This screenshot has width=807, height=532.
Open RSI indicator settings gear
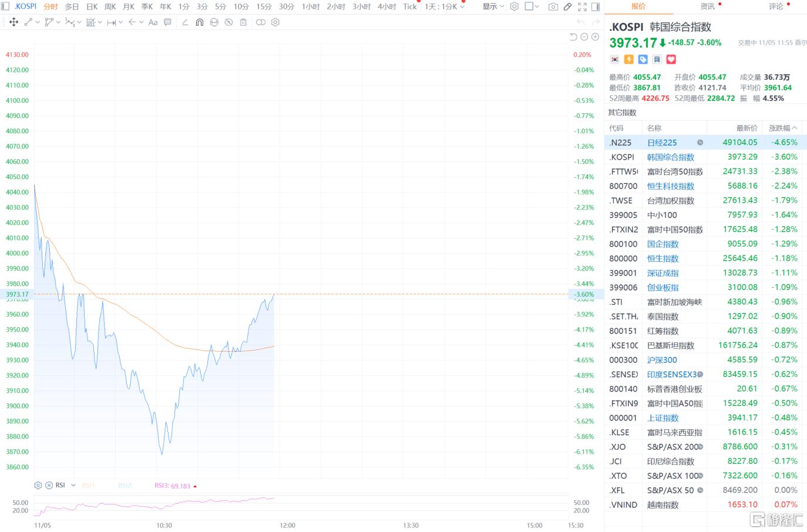[x=38, y=485]
